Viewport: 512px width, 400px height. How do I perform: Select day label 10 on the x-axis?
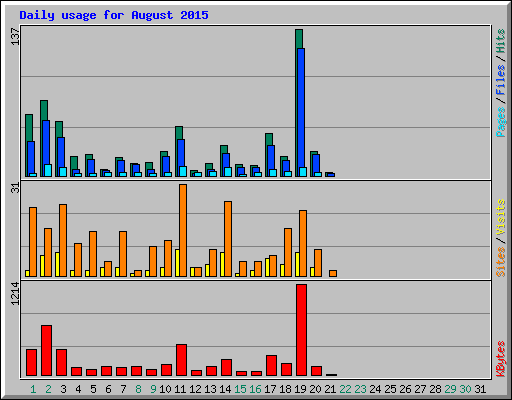click(165, 389)
